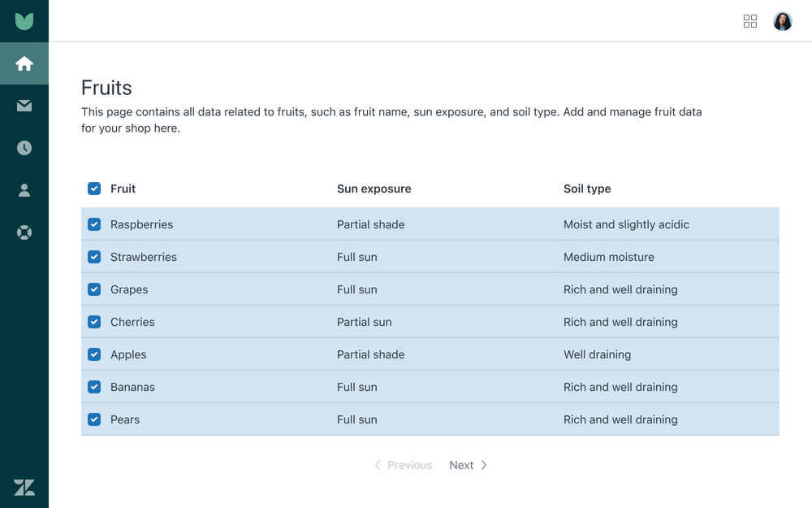
Task: Open the user profile avatar
Action: 782,21
